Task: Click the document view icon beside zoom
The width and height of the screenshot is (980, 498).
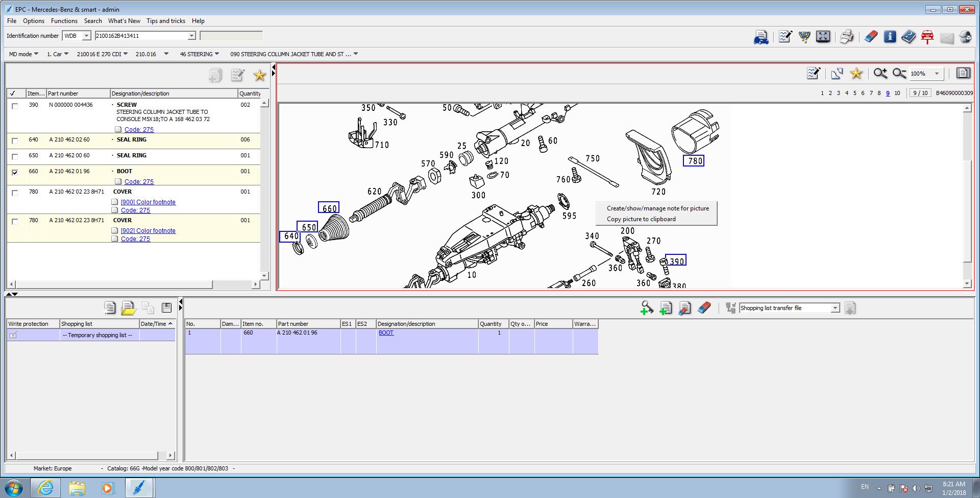Action: [963, 73]
